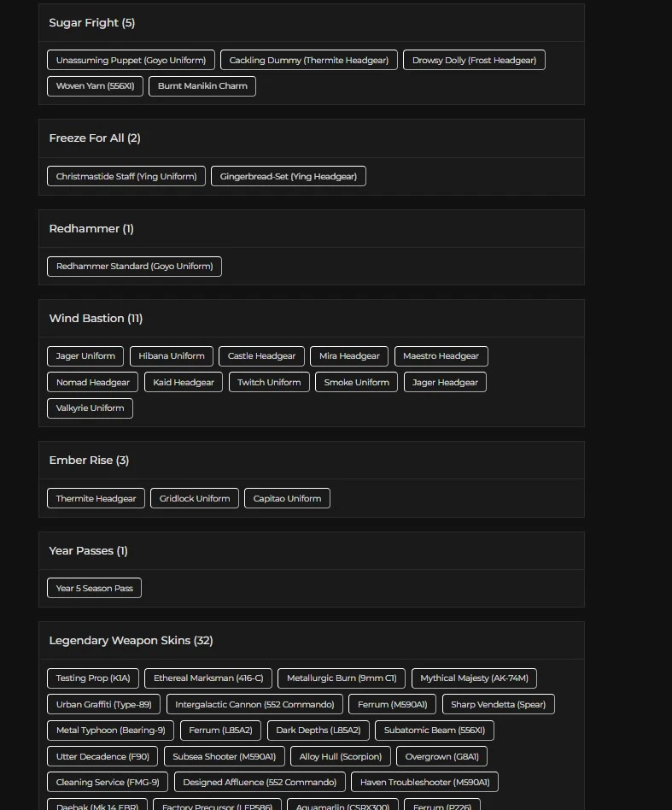Click the Redhammer Standard (Goyo Uniform) tag

(134, 267)
